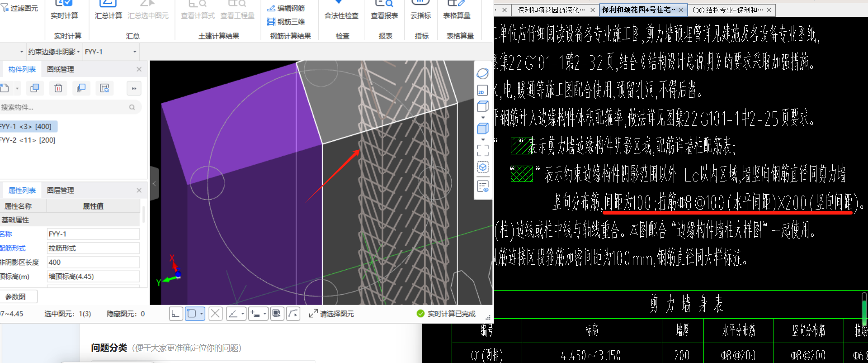868x363 pixels.
Task: Click the copy component icon
Action: click(35, 88)
